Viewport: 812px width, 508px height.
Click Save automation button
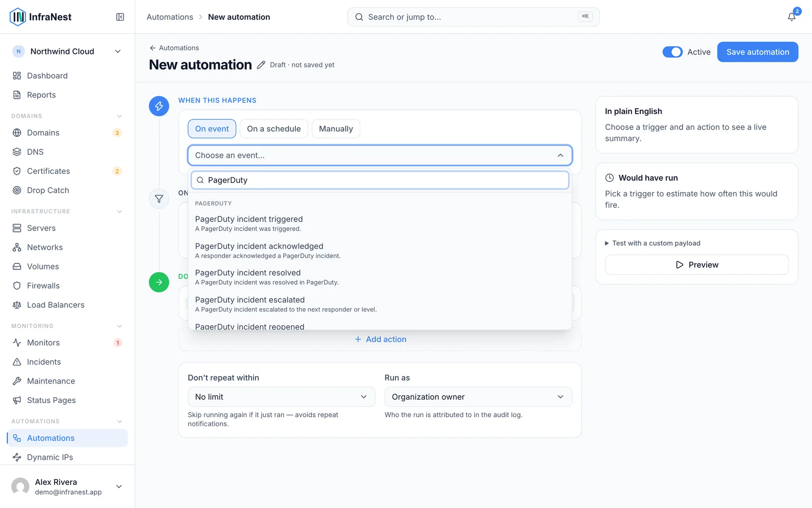(x=758, y=52)
